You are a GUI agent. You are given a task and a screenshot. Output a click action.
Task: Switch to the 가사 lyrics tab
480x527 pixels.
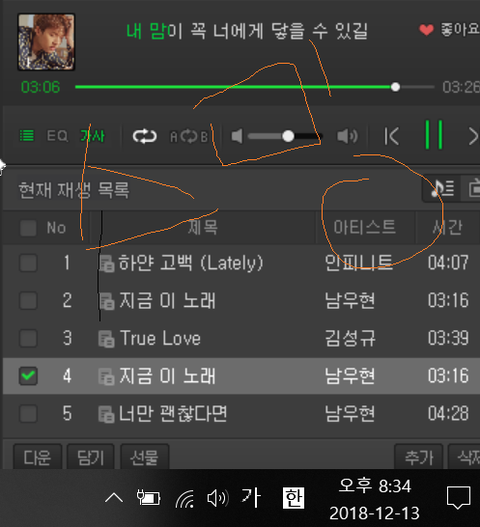[x=92, y=136]
